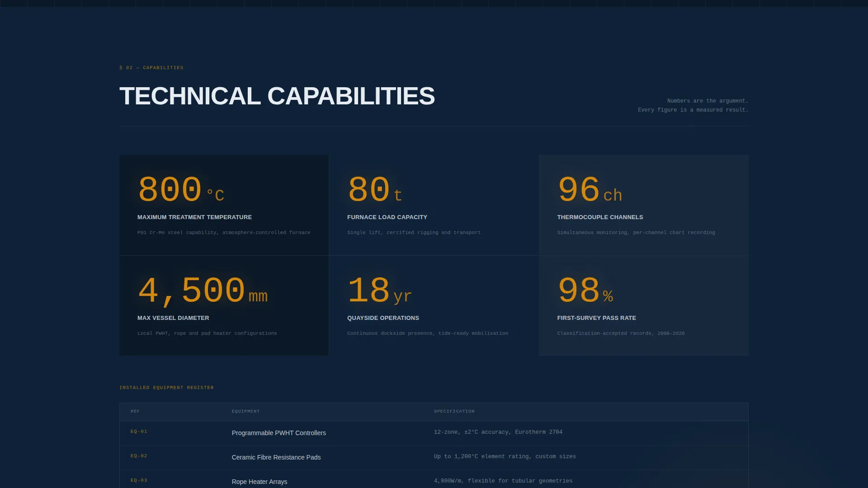Select the 98 % pass rate figure
This screenshot has height=488, width=868.
coord(585,291)
